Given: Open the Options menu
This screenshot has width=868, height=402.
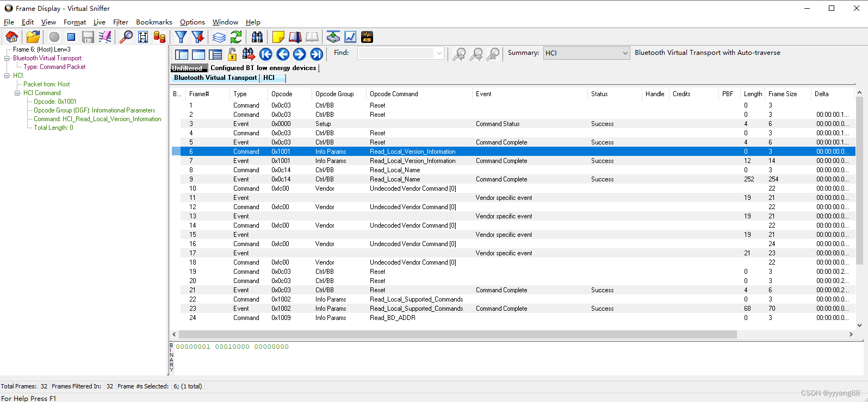Looking at the screenshot, I should click(193, 22).
